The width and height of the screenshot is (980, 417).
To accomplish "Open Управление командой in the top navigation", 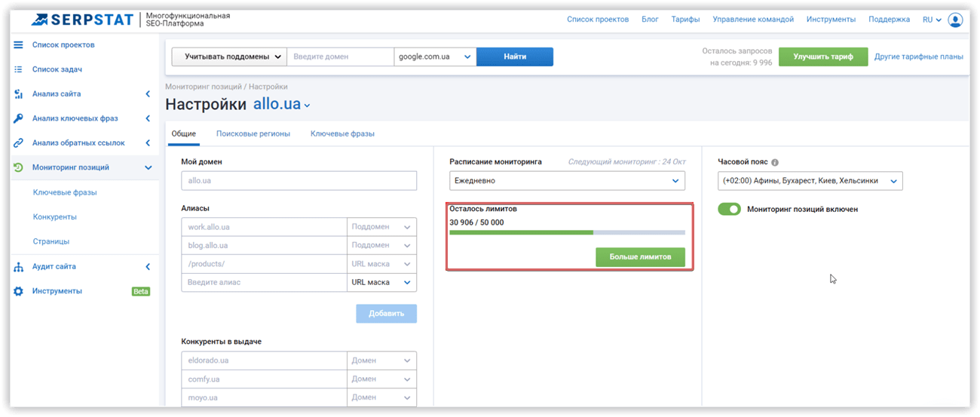I will tap(753, 20).
